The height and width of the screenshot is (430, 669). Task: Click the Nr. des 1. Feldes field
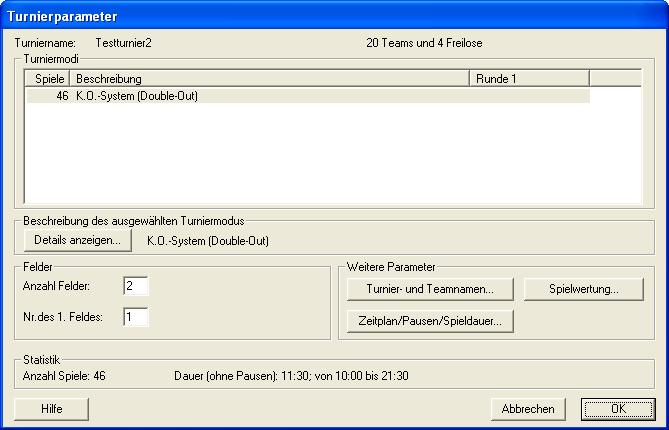coord(135,317)
